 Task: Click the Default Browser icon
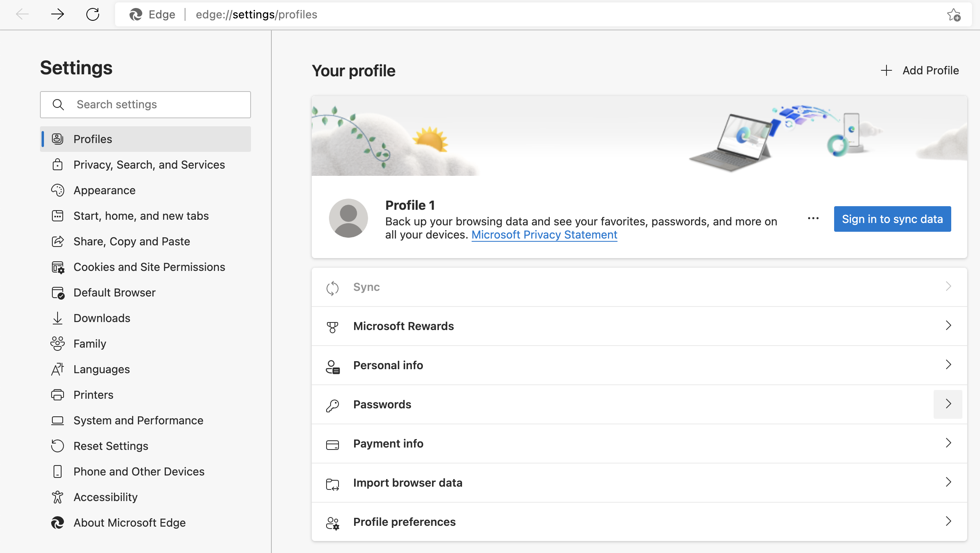58,293
